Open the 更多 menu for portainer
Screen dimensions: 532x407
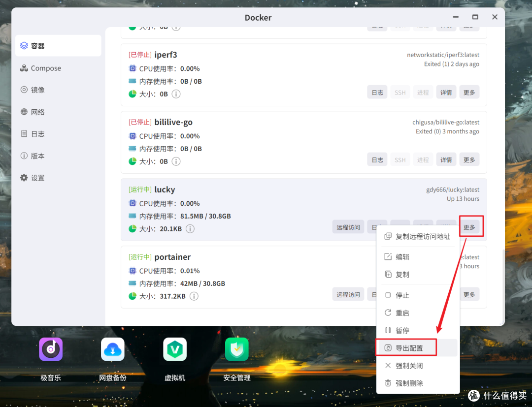pos(469,294)
